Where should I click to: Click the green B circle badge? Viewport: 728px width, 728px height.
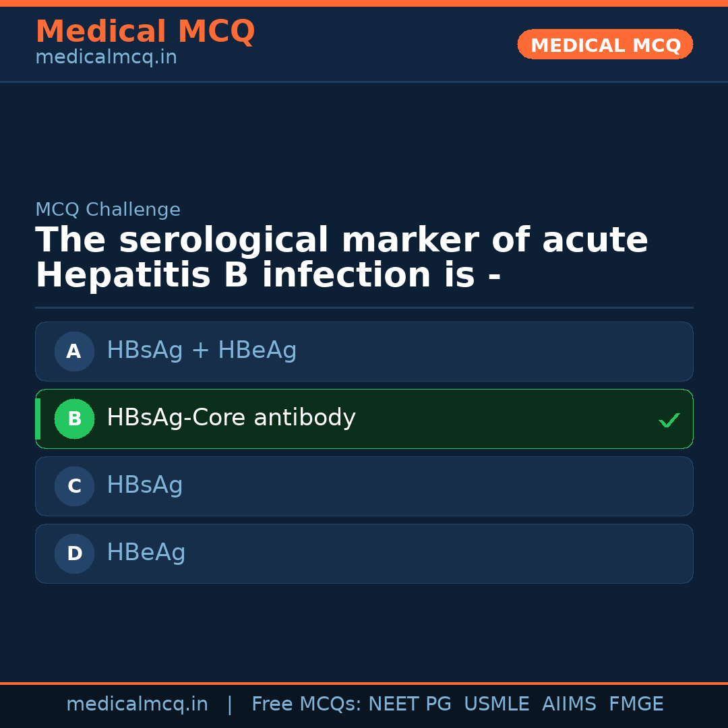point(74,419)
